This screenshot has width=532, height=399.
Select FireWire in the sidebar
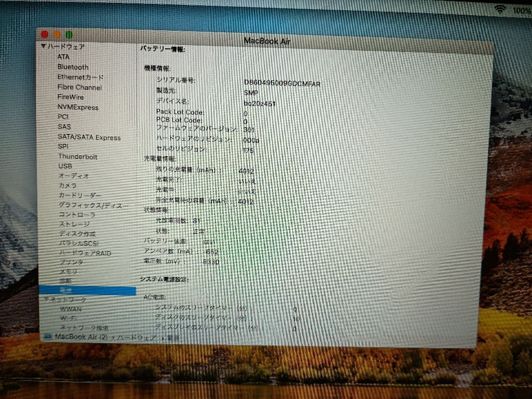[70, 97]
